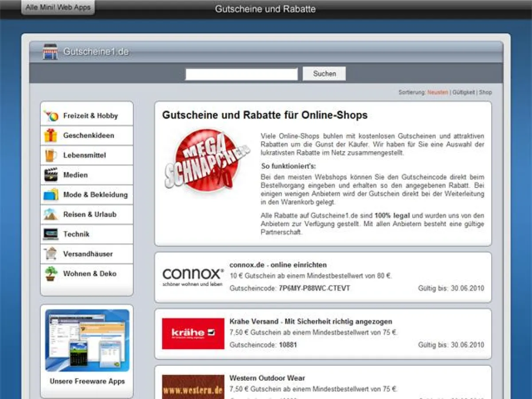Image resolution: width=532 pixels, height=399 pixels.
Task: Click inside the search input field
Action: [x=242, y=73]
